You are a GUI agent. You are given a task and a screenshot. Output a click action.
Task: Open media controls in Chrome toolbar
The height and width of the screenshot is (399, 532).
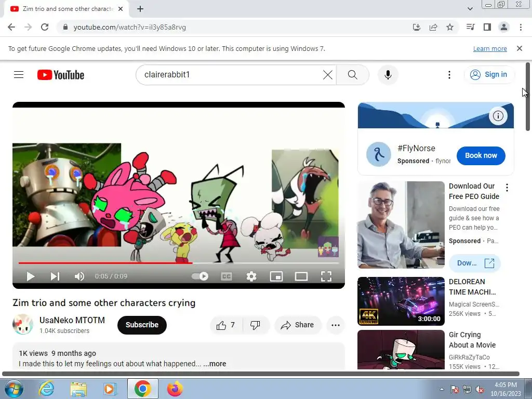point(471,27)
